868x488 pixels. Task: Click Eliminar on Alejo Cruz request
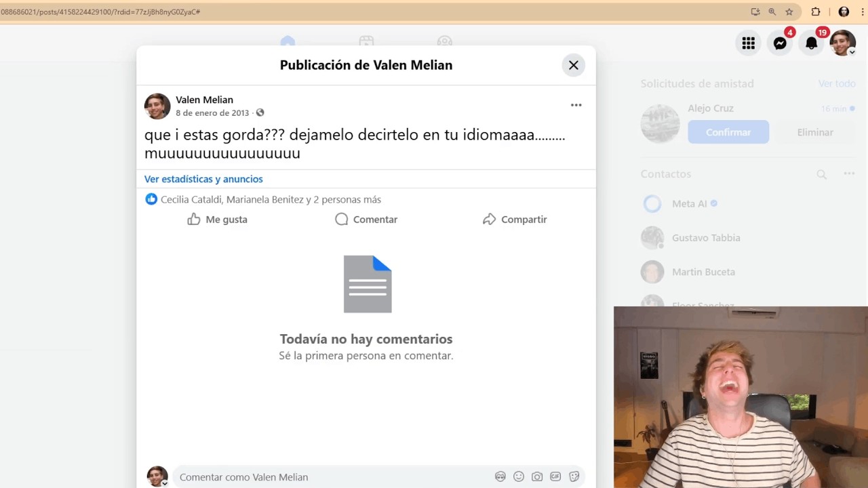pos(815,132)
